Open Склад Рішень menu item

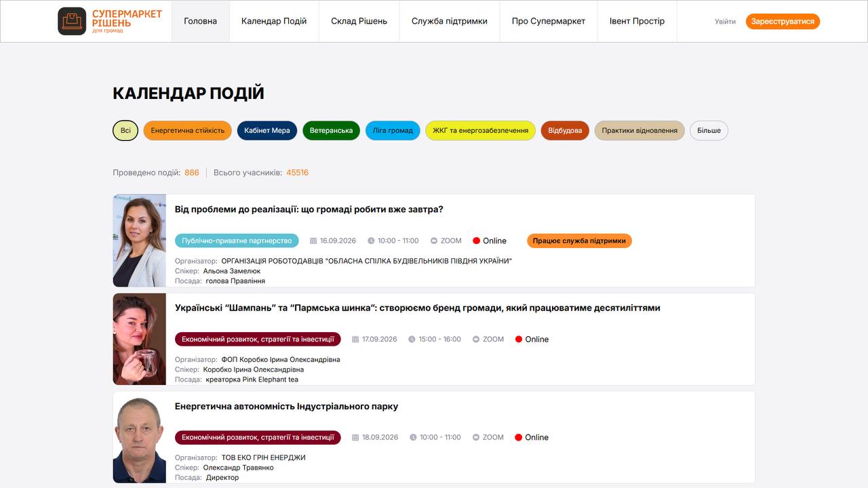359,21
